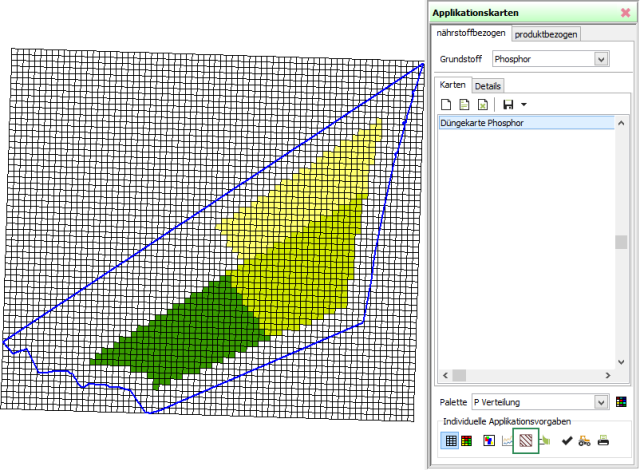Open the palette color editor icon

point(622,402)
